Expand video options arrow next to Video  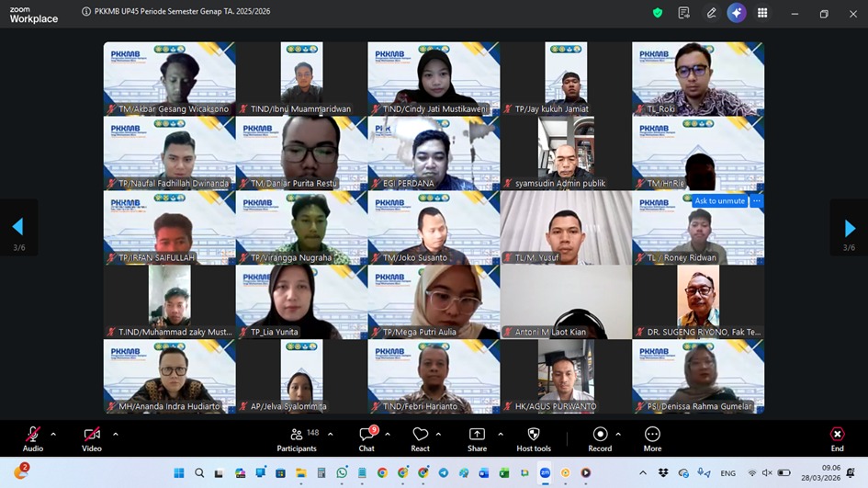coord(115,434)
